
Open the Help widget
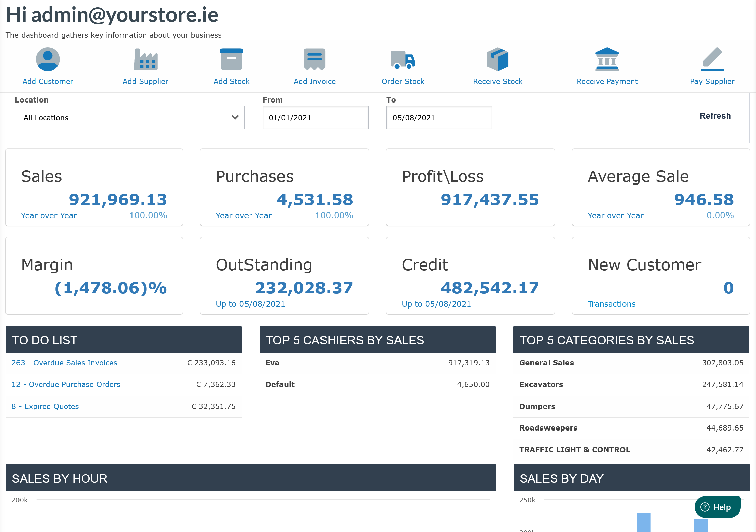click(717, 507)
